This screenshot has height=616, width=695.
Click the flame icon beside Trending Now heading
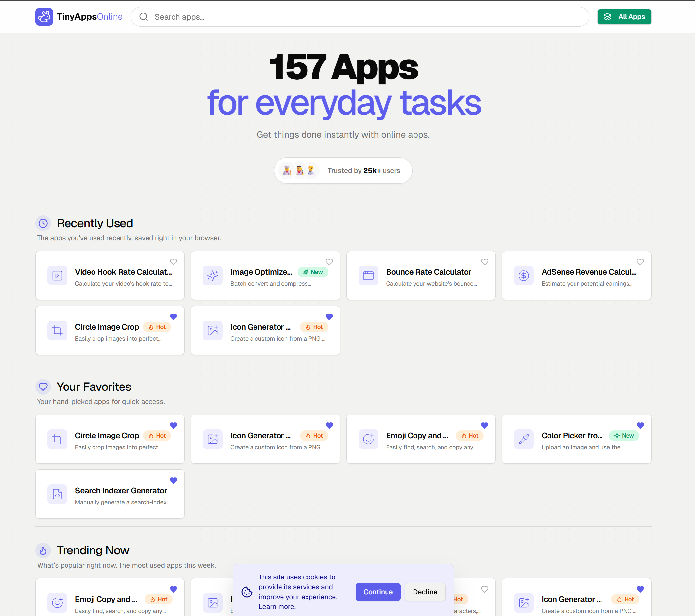click(x=43, y=550)
